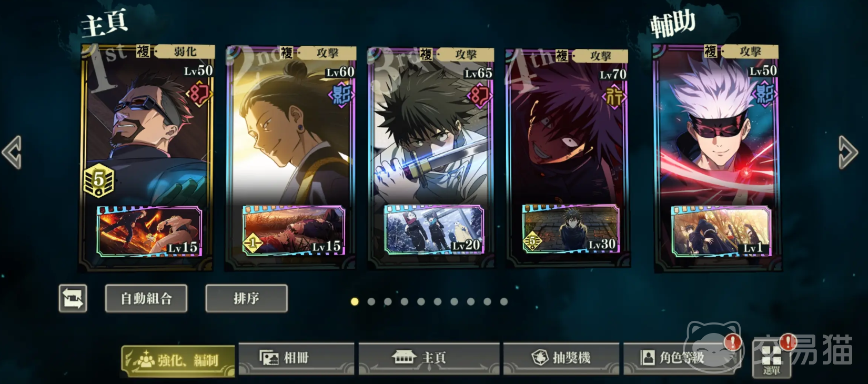868x384 pixels.
Task: Click the swap formation arrows icon
Action: 73,298
